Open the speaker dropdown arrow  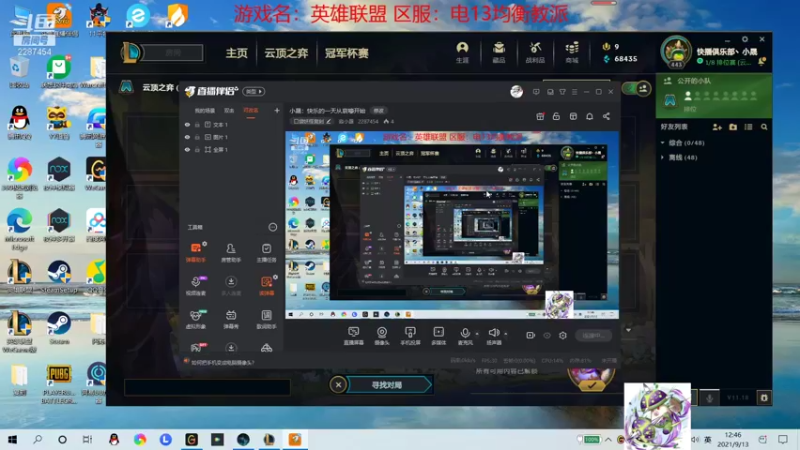click(506, 334)
